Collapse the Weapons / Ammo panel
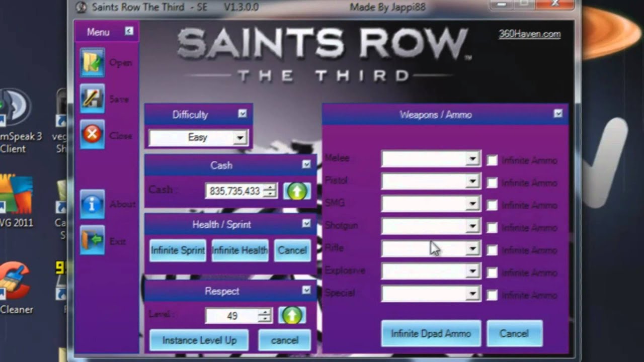This screenshot has height=362, width=644. [558, 114]
